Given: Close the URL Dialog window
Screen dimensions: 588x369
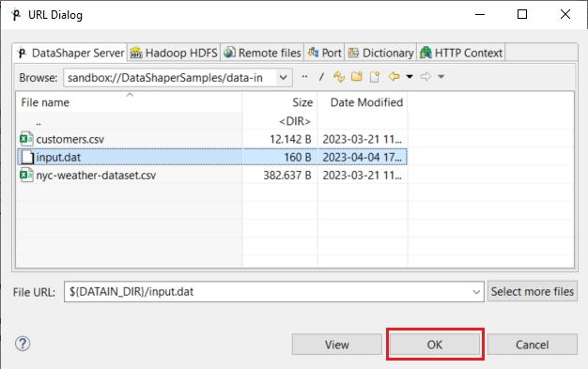Looking at the screenshot, I should pyautogui.click(x=565, y=14).
